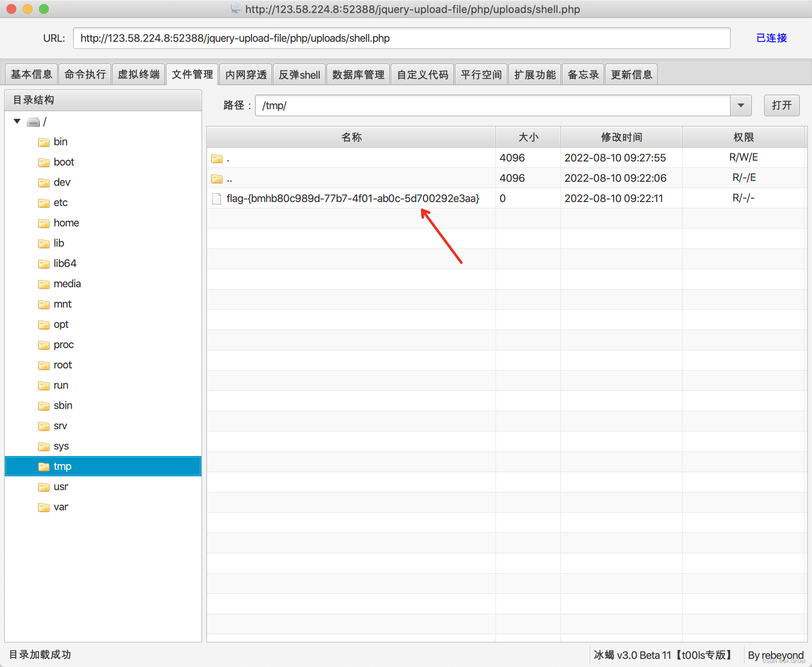Screen dimensions: 812x667
Task: Click the srv folder icon
Action: 43,426
